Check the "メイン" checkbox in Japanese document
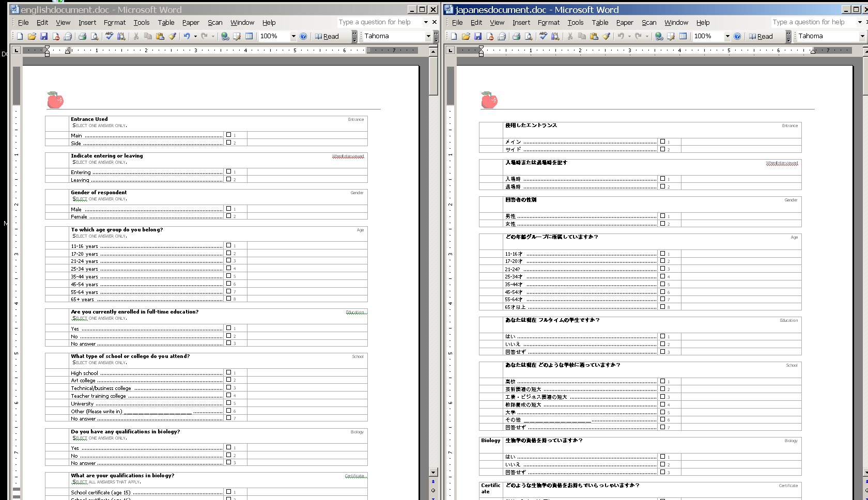The height and width of the screenshot is (500, 868). tap(662, 141)
